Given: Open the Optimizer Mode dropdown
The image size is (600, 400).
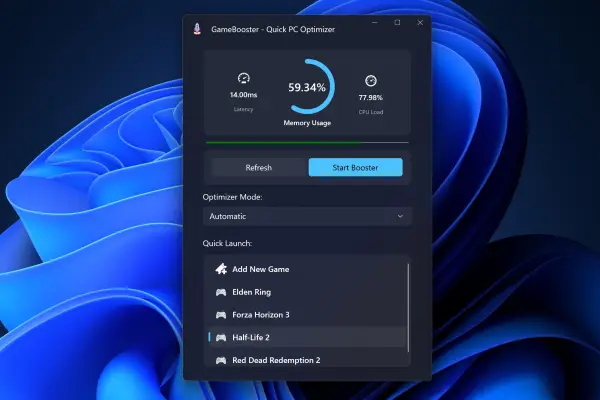Looking at the screenshot, I should [307, 216].
